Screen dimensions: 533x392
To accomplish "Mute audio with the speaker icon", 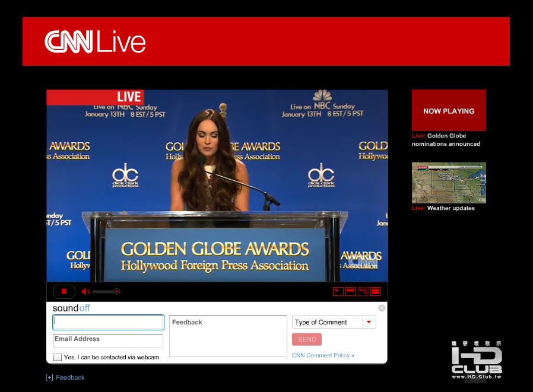I will (85, 291).
